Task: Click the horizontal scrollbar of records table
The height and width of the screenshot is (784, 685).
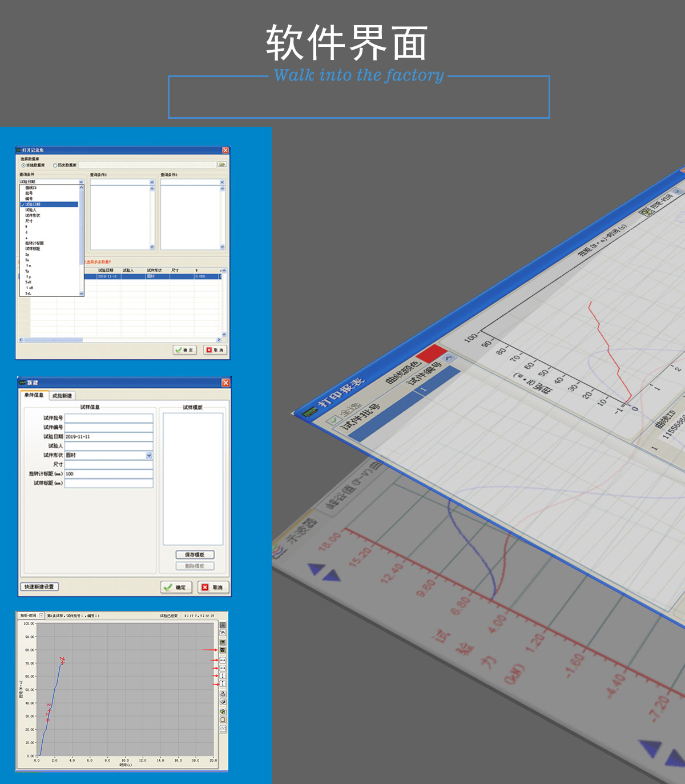Action: [x=119, y=340]
